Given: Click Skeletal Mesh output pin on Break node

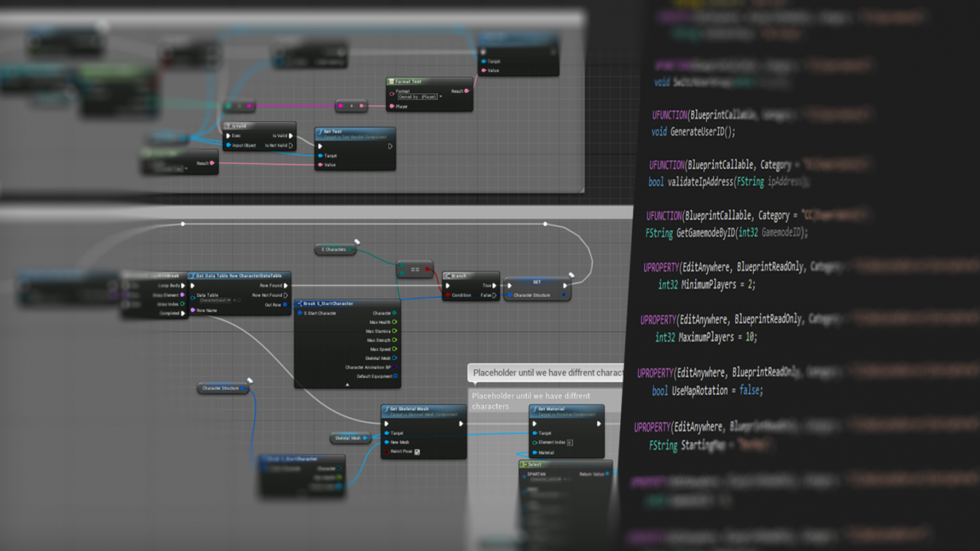Looking at the screenshot, I should (395, 358).
